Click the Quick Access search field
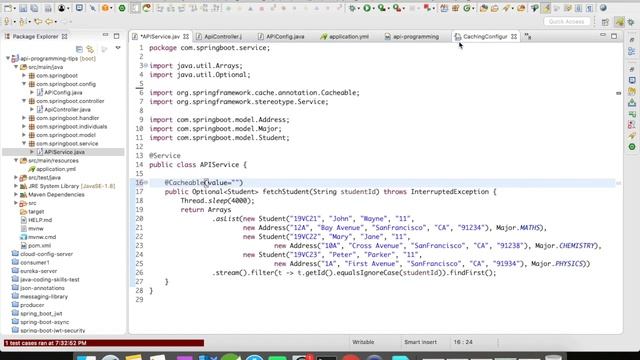Viewport: 640px width, 360px height. pos(567,22)
